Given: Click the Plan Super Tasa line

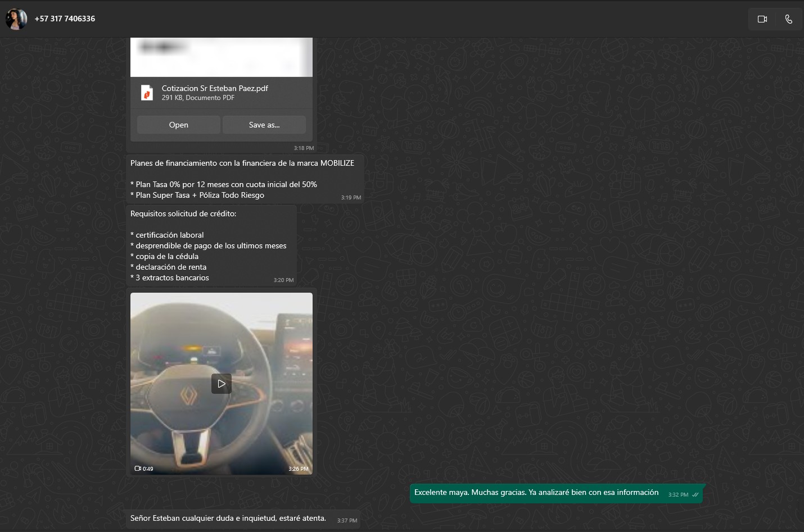Looking at the screenshot, I should (x=197, y=195).
